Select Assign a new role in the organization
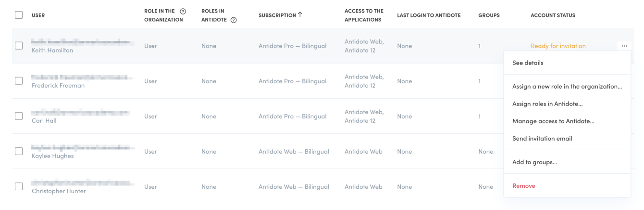Viewport: 644px width, 210px height. [x=567, y=86]
